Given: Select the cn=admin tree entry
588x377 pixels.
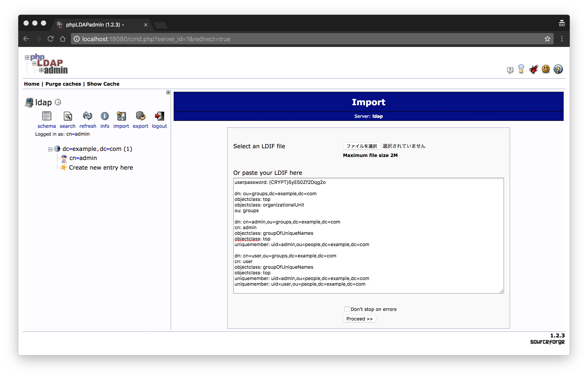Looking at the screenshot, I should [83, 158].
